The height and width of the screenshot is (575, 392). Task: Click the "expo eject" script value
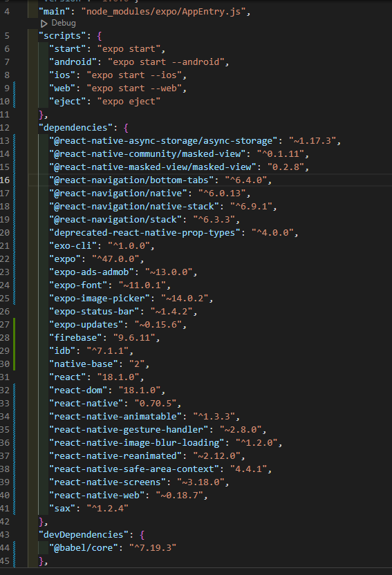pyautogui.click(x=129, y=102)
